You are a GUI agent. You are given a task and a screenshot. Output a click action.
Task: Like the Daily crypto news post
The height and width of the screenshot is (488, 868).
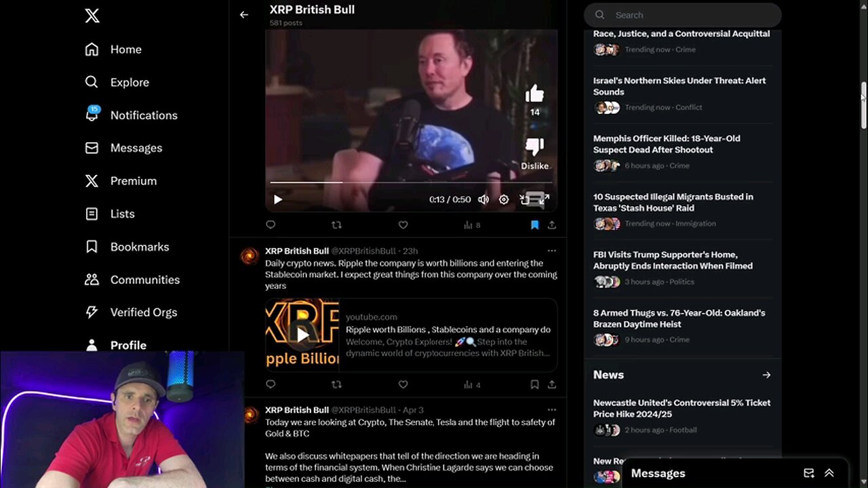[x=403, y=384]
